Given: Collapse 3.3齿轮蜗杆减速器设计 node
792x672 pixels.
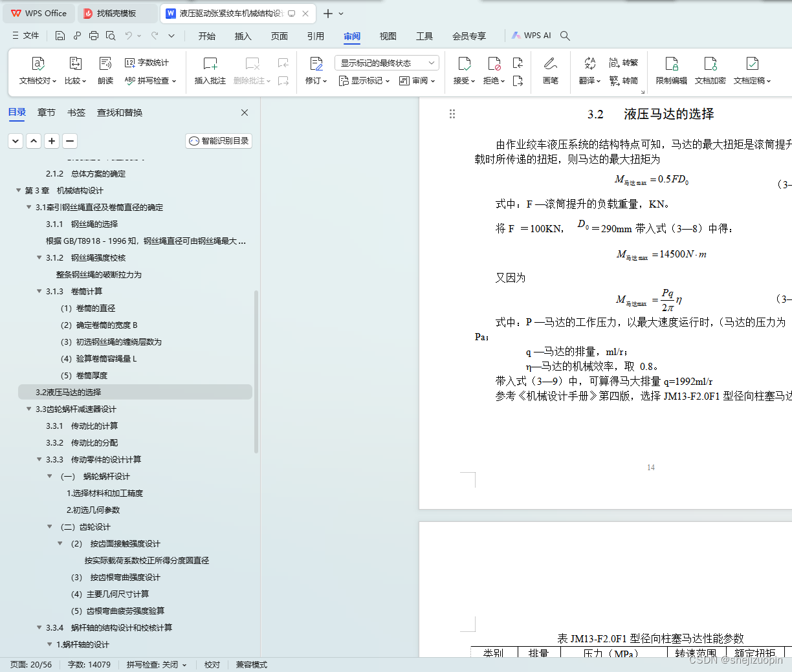Looking at the screenshot, I should click(x=28, y=409).
